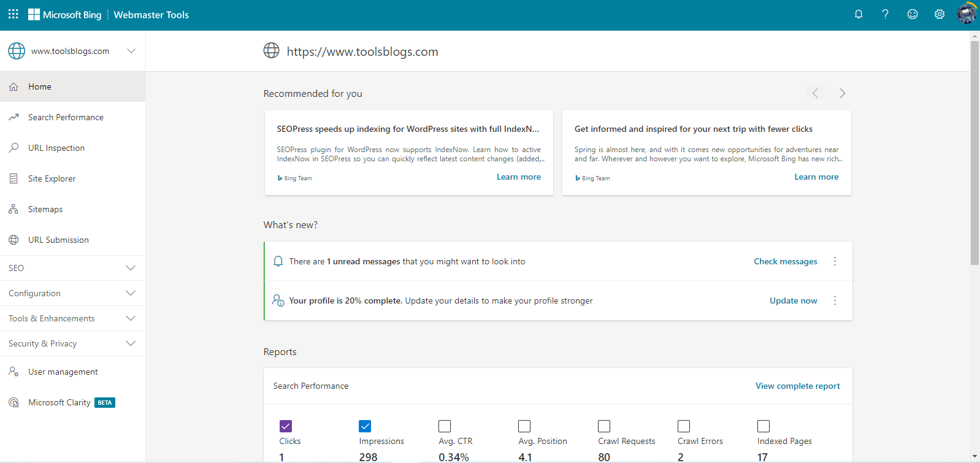Click Learn more on next trip card
This screenshot has width=980, height=463.
pyautogui.click(x=816, y=177)
